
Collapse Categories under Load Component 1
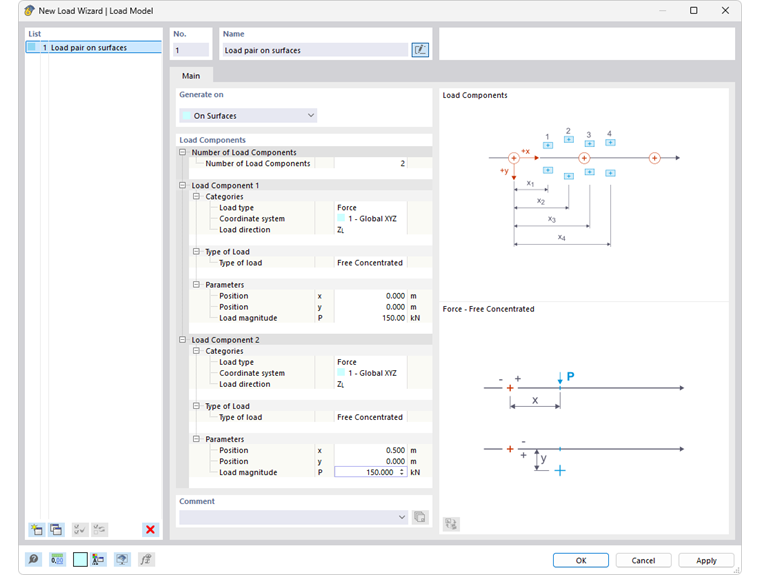196,196
